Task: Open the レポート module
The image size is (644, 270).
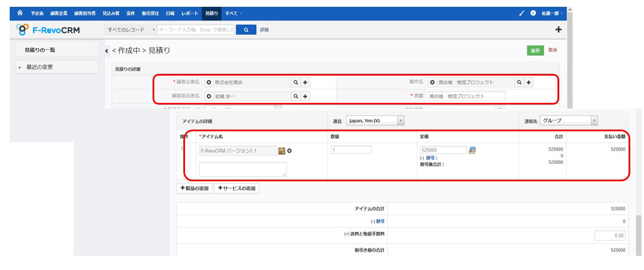Action: click(190, 14)
